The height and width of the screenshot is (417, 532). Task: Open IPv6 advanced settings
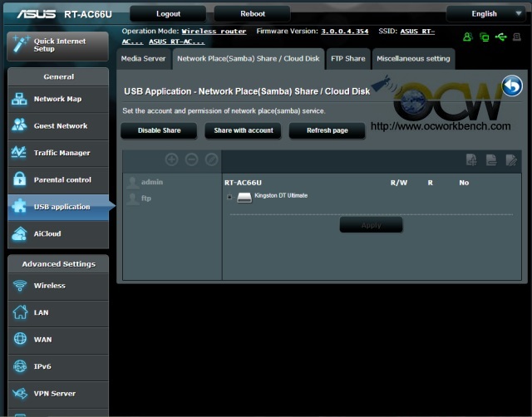click(58, 366)
